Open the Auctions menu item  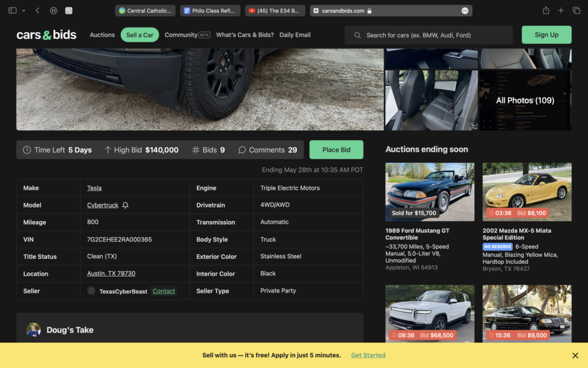click(102, 35)
